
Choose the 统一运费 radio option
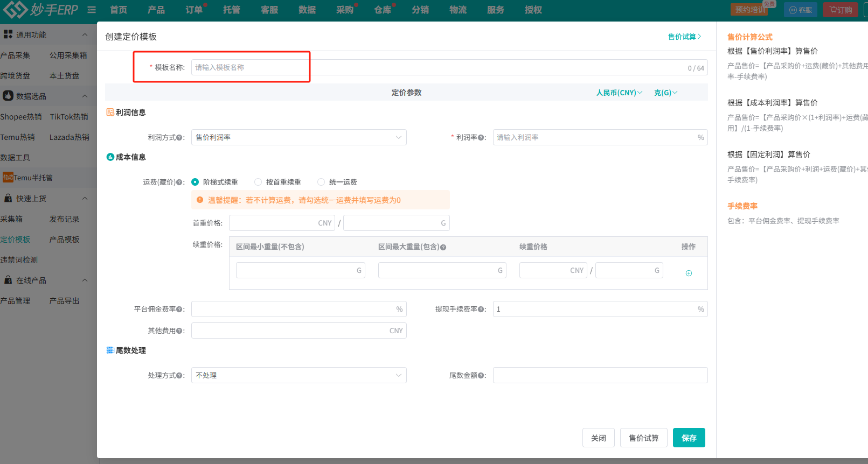pos(321,182)
